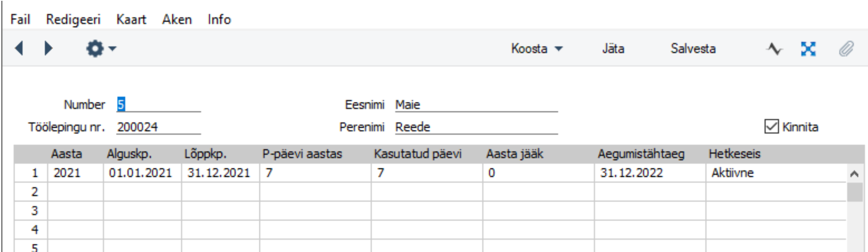868x252 pixels.
Task: Click the Eesnimi field with Maie
Action: pyautogui.click(x=476, y=105)
